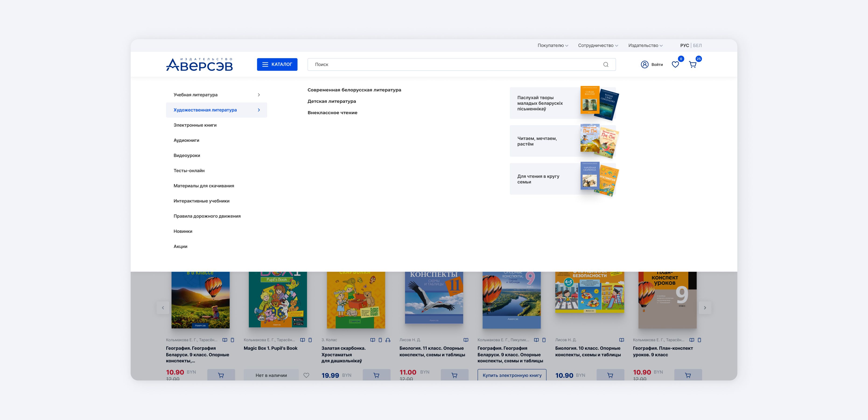Expand the Покупателю dropdown

(x=553, y=45)
